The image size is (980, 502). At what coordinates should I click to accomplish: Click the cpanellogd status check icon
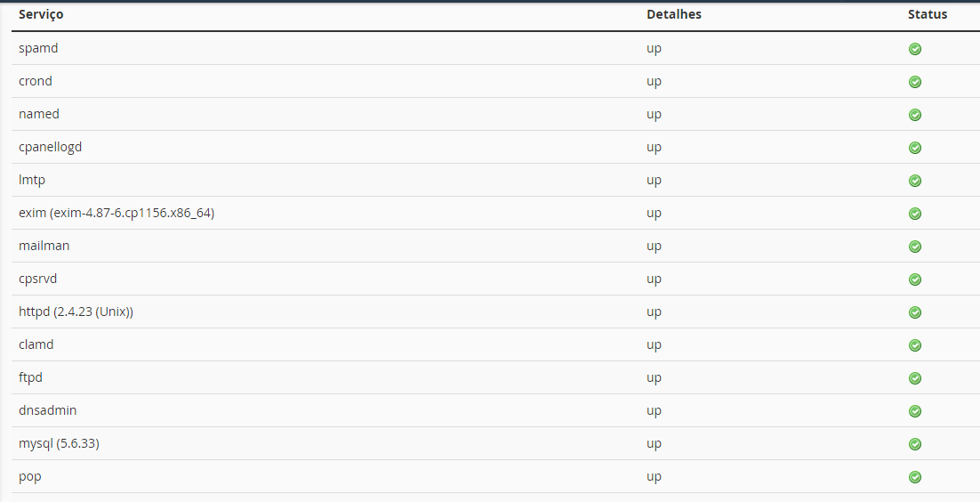[x=915, y=148]
